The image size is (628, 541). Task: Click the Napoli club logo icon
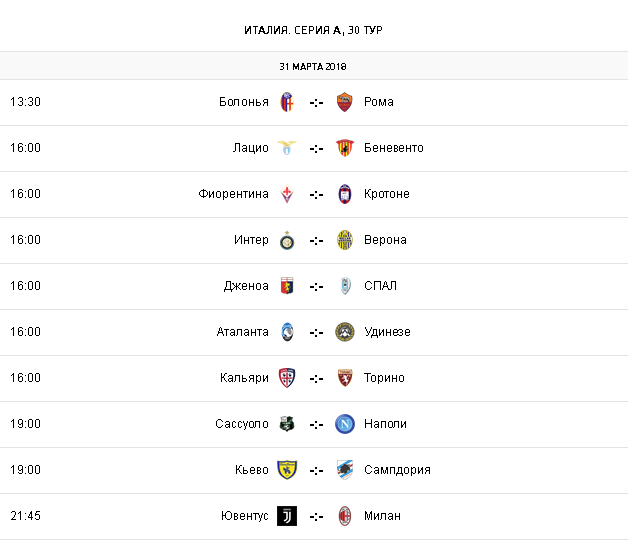click(345, 424)
